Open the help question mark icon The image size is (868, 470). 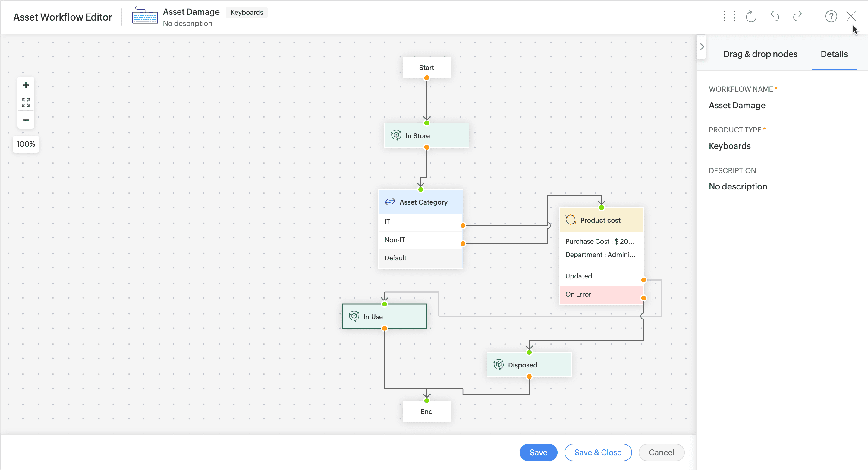(x=831, y=16)
